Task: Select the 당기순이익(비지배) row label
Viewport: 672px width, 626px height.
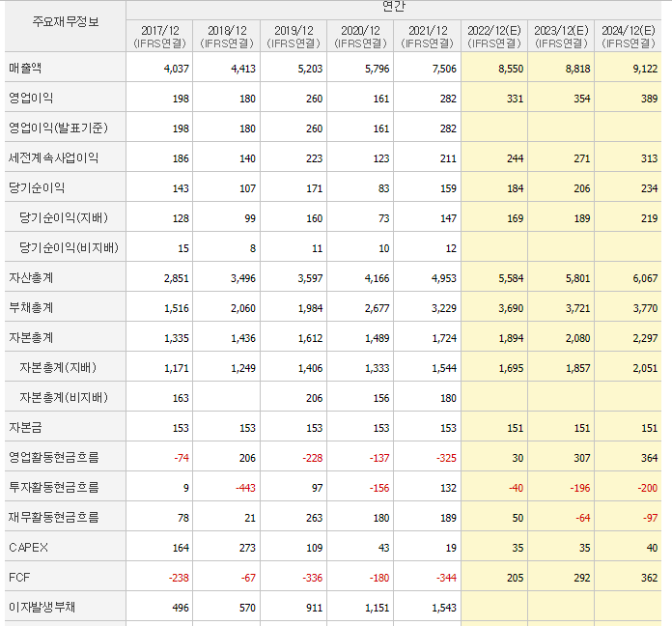Action: [69, 248]
